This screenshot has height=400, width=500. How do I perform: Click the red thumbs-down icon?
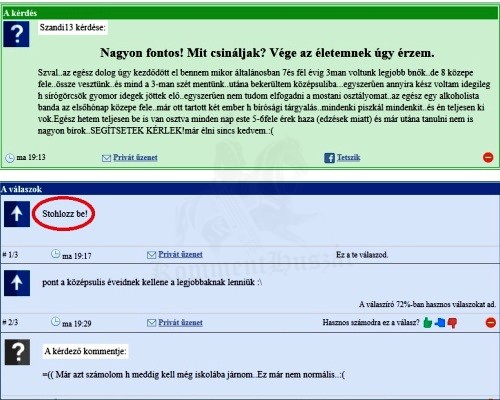(452, 322)
